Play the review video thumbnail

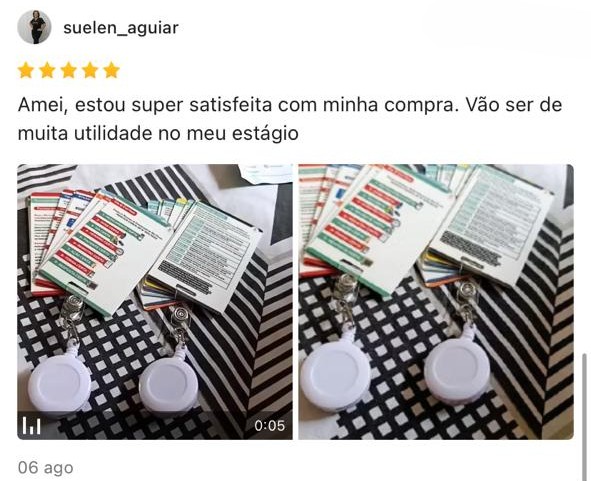tap(155, 302)
